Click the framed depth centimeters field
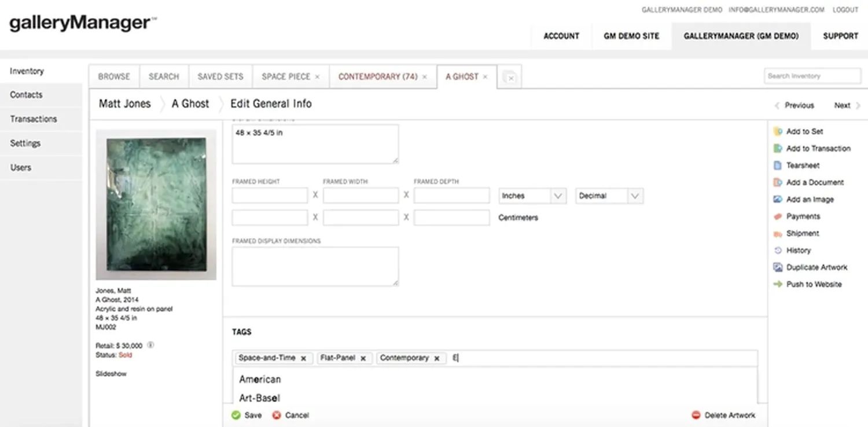Screen dimensions: 868x427 click(451, 218)
